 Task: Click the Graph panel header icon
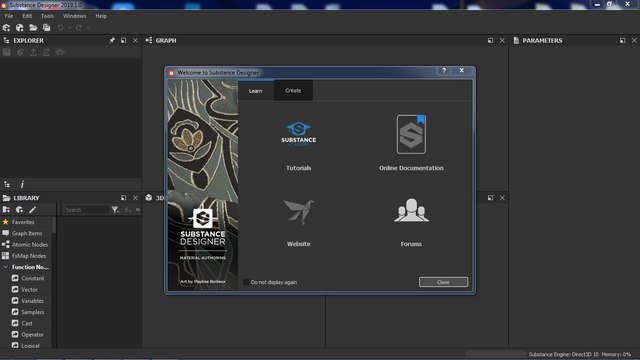click(x=149, y=40)
